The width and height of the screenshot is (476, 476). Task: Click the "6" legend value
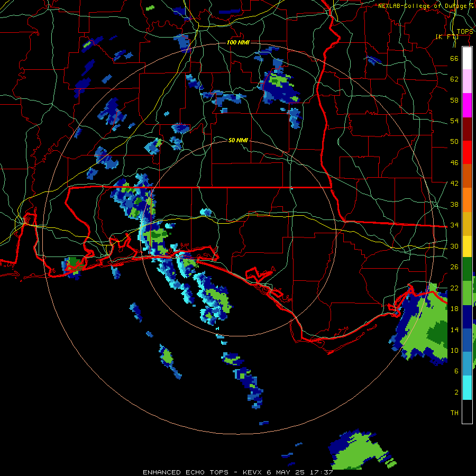(x=456, y=371)
